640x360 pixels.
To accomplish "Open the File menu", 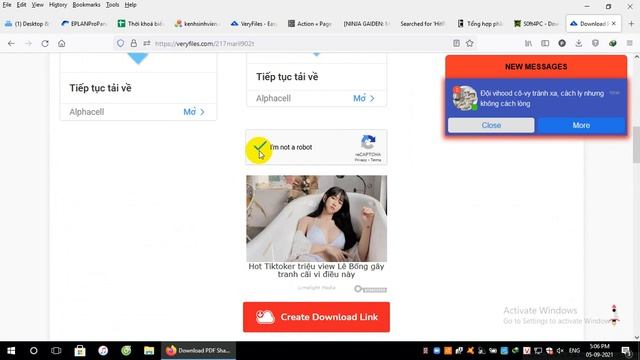I will [7, 5].
